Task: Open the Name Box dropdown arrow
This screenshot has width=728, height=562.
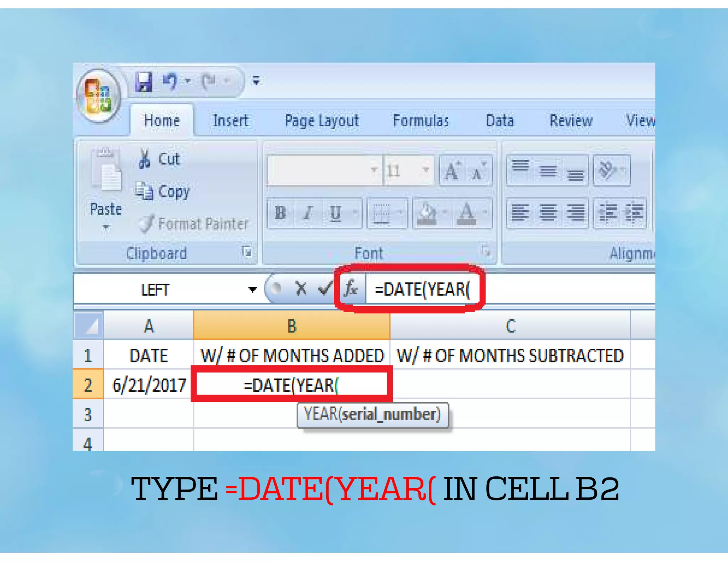Action: [x=252, y=290]
